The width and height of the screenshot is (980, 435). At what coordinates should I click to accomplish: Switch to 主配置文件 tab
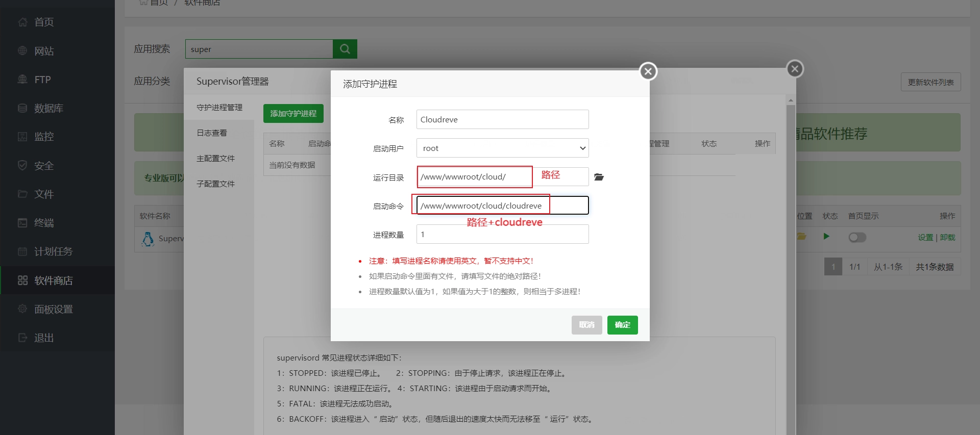(215, 159)
